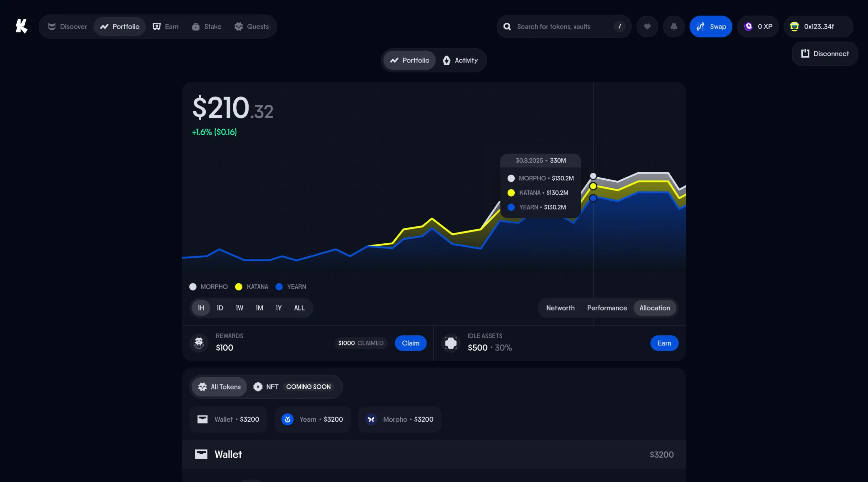Open the 0x123..34f wallet account menu
The image size is (868, 482).
[818, 26]
